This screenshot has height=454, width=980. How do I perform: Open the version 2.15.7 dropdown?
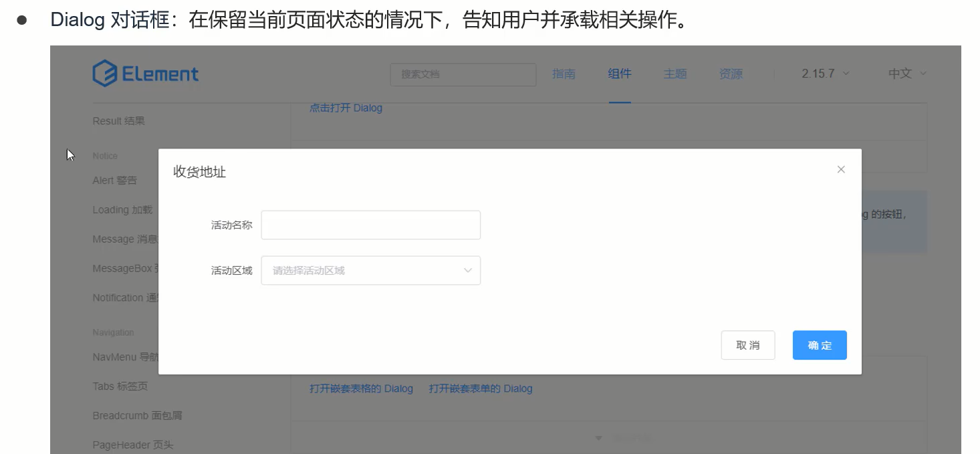[825, 74]
